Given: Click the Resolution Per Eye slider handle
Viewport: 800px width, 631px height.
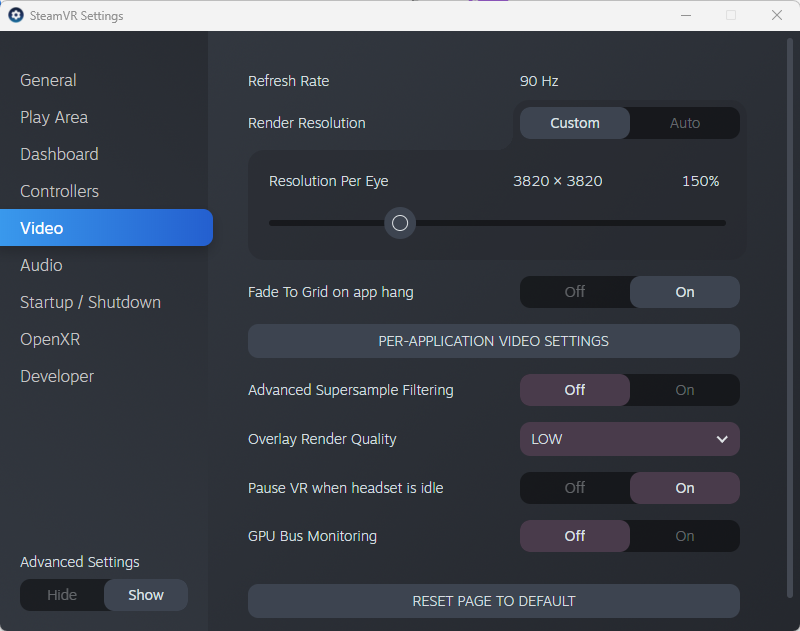Looking at the screenshot, I should tap(400, 223).
